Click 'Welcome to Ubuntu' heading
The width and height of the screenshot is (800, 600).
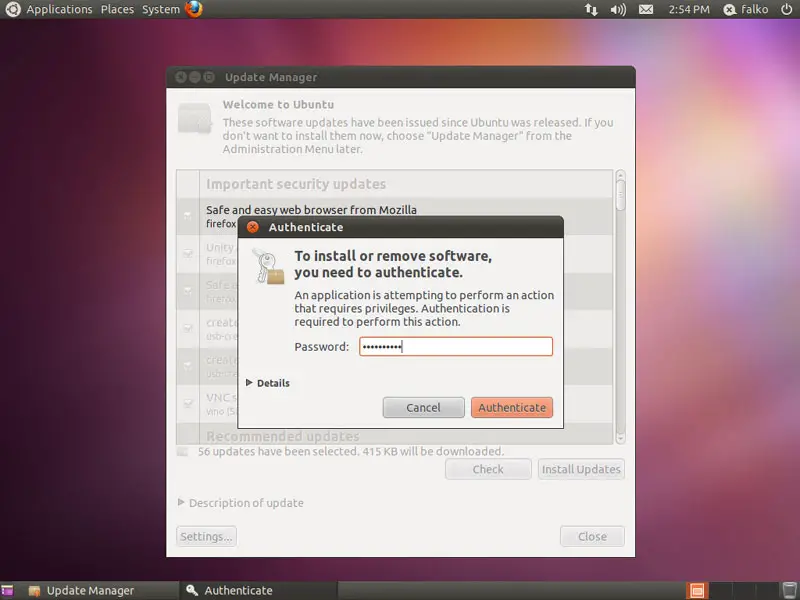click(278, 105)
